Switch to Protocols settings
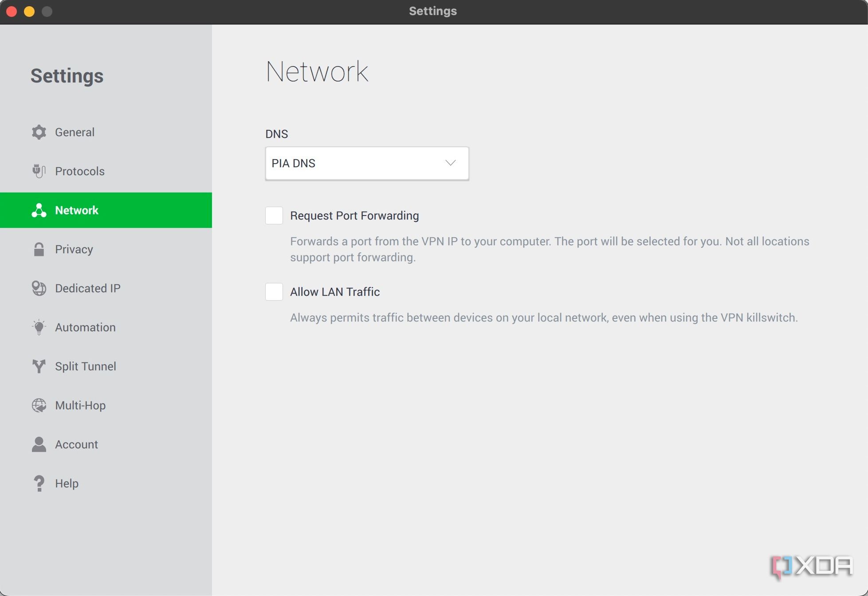The height and width of the screenshot is (596, 868). coord(106,171)
